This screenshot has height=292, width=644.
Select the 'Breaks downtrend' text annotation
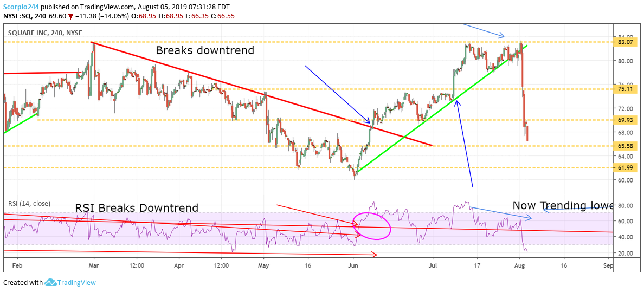204,50
